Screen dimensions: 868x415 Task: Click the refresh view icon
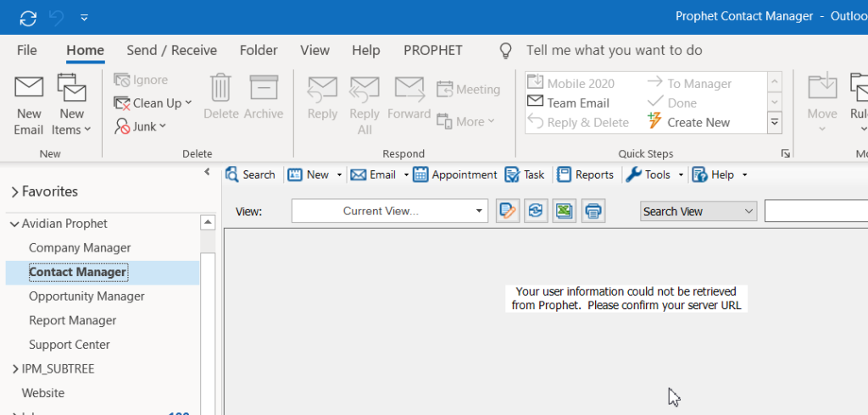click(536, 211)
